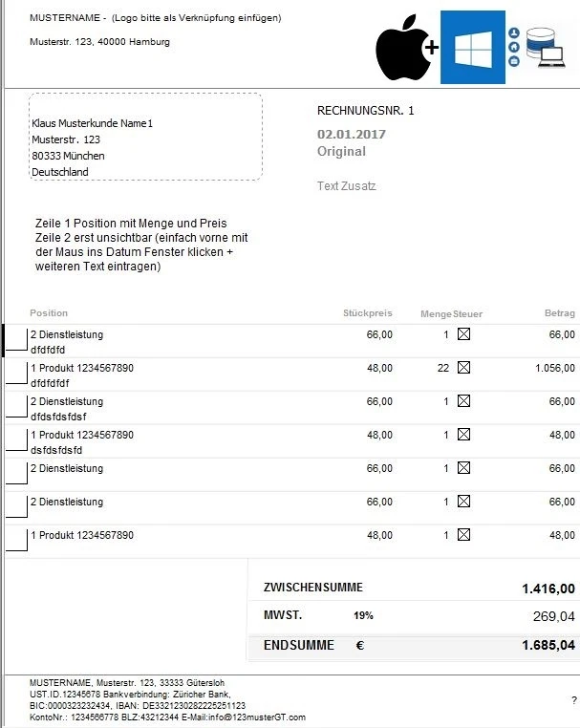Screen dimensions: 580x728
Task: Click the MWST. label
Action: click(283, 615)
